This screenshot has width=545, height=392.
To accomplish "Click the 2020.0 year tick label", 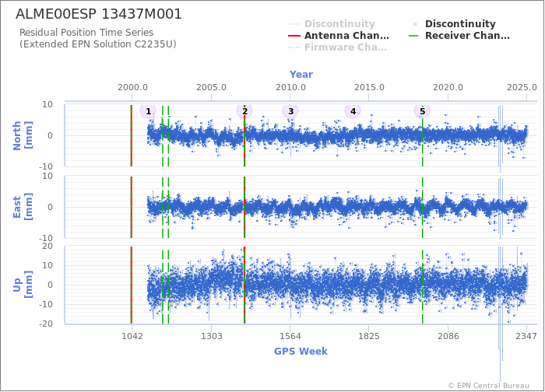I will click(448, 87).
